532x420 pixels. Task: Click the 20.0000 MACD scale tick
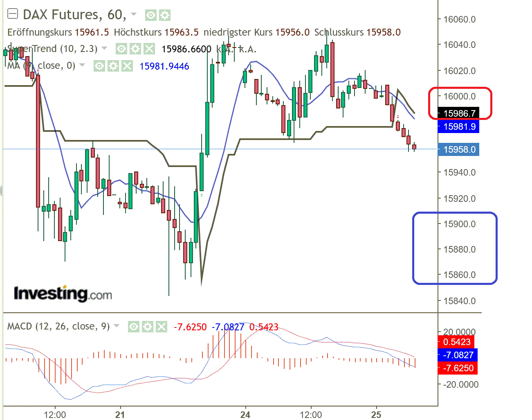coord(460,332)
